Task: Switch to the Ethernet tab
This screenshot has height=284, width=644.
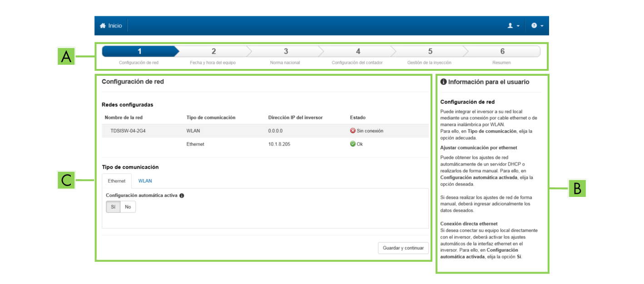Action: click(x=117, y=181)
